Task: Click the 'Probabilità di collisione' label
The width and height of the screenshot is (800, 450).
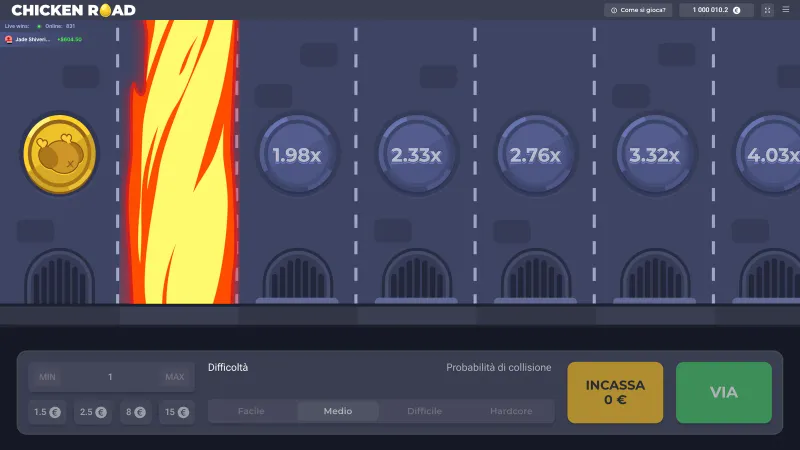Action: click(498, 367)
